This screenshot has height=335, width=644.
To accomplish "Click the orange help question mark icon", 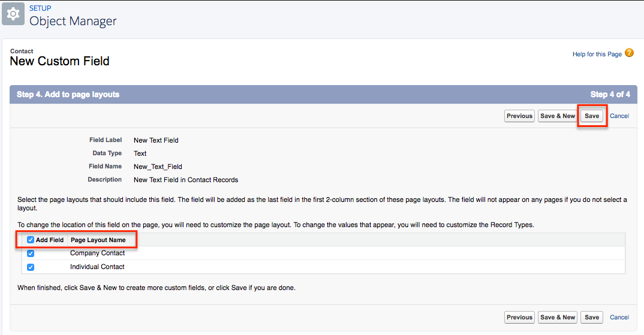I will [x=629, y=53].
